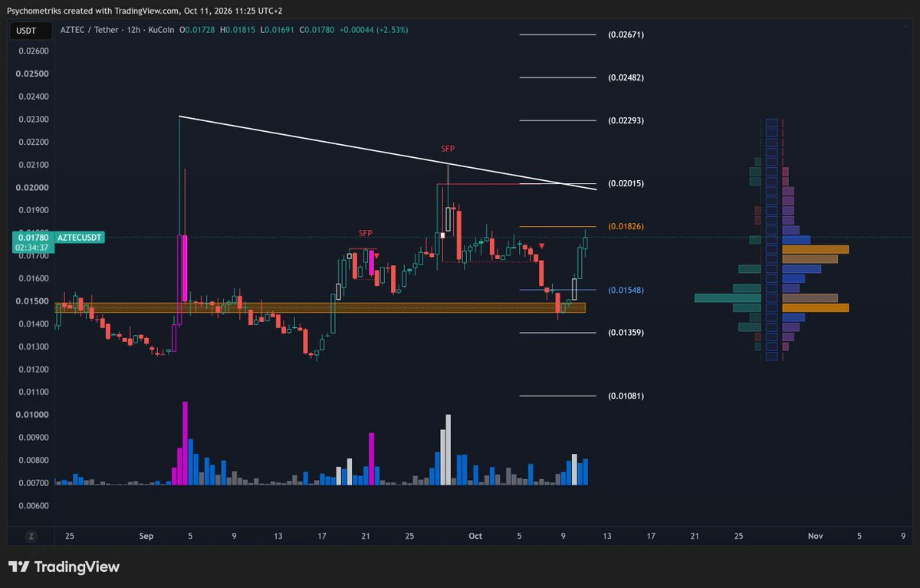Click the green AZTECUSDT price line tag
Screen dimensions: 920x588
[80, 238]
